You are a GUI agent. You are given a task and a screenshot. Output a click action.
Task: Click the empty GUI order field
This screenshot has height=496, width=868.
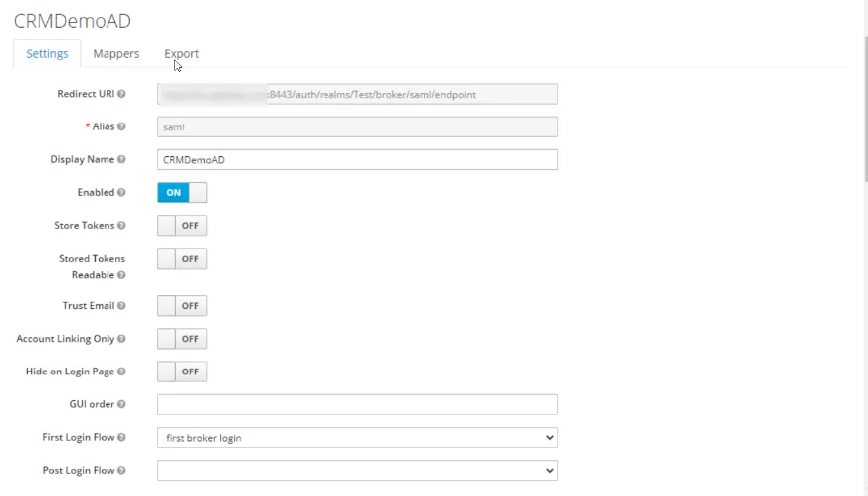357,405
